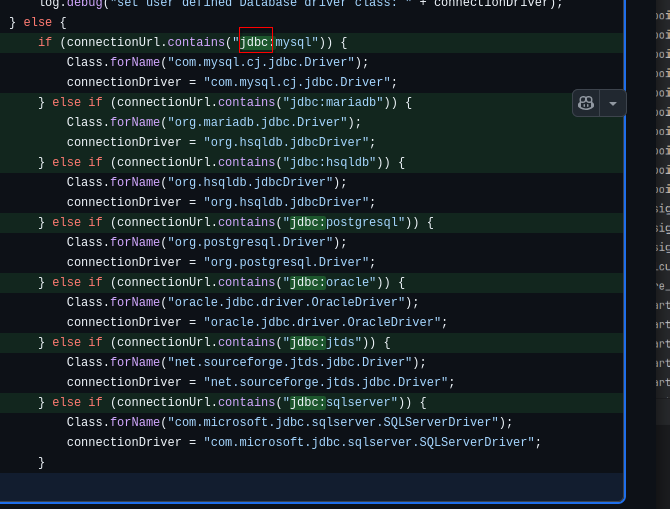Click the highlighted jdbc: before postgresql
Viewport: 670px width, 509px height.
click(304, 222)
